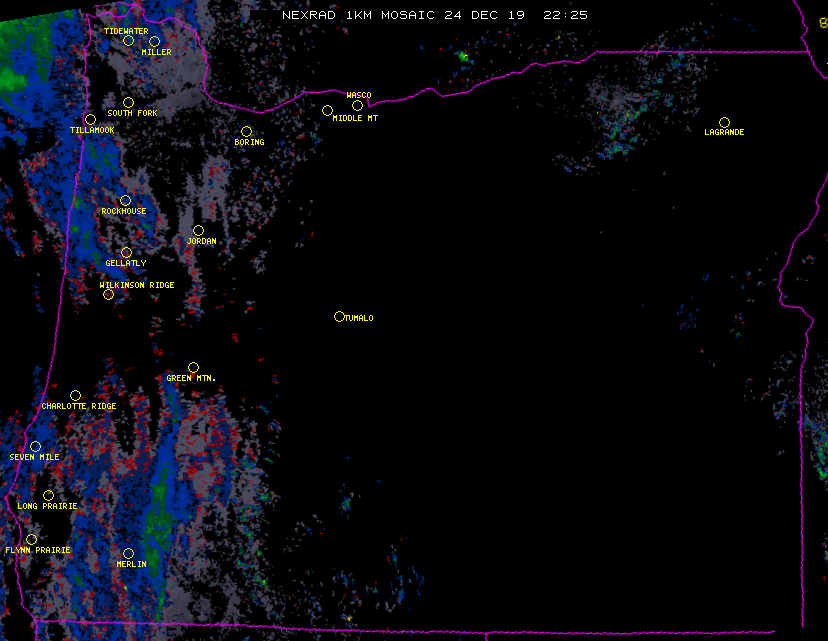Click the Tidewater station circle marker
Screen dimensions: 828x641
(x=128, y=41)
